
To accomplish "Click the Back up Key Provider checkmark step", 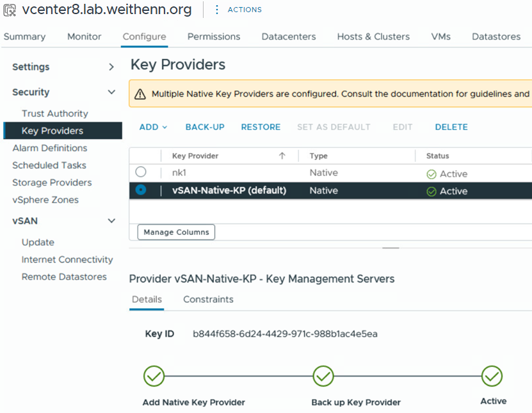I will click(323, 376).
